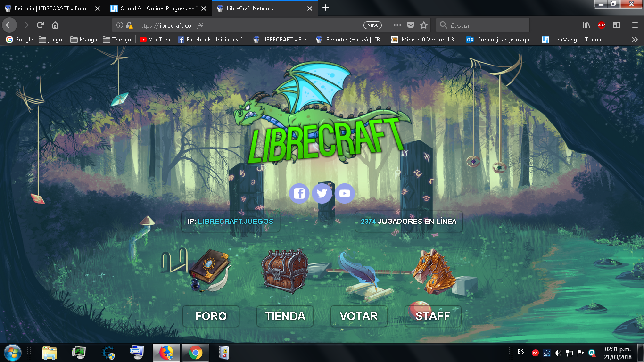Open the TIENDA store button
This screenshot has width=644, height=362.
(285, 316)
